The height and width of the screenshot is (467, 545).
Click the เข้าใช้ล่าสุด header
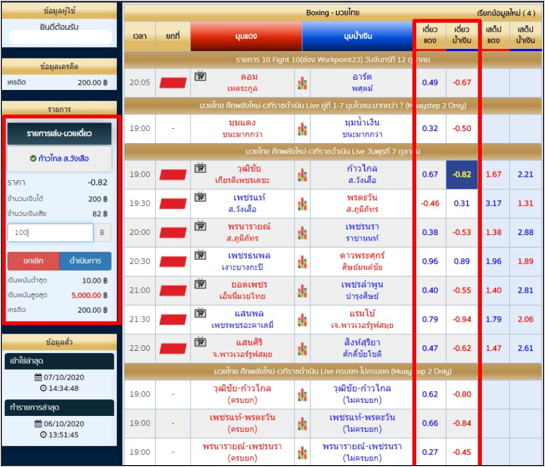coord(59,361)
